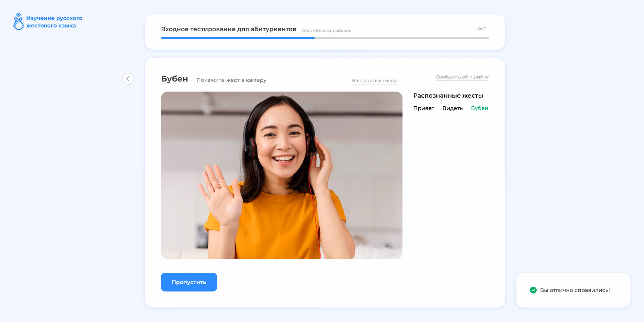644x322 pixels.
Task: Open the Сообщить об ошибке link
Action: coord(462,77)
